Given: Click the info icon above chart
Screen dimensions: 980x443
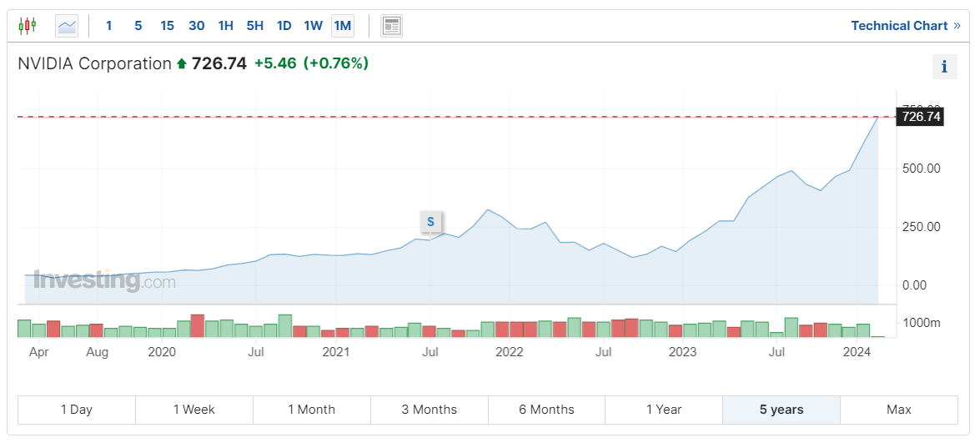Looking at the screenshot, I should point(944,67).
